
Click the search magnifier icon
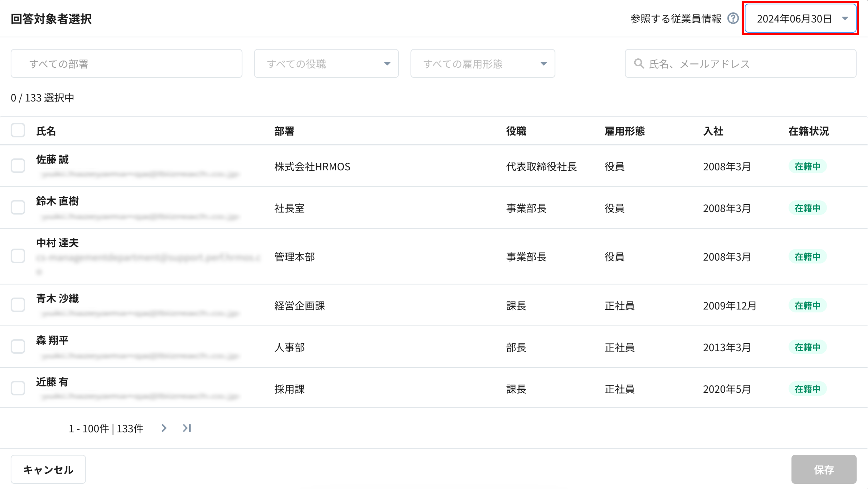pyautogui.click(x=639, y=63)
